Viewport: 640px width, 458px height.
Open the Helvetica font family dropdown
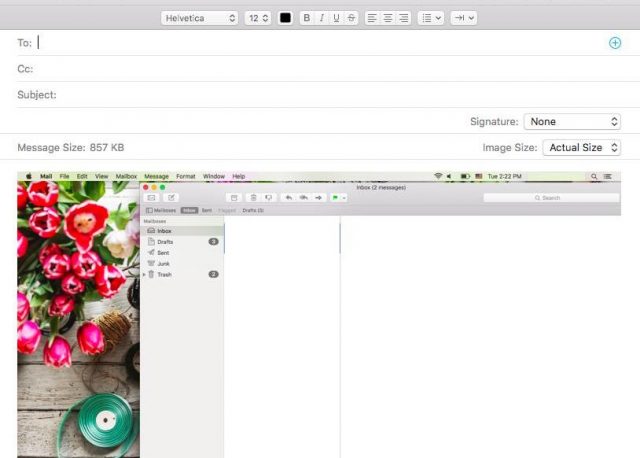point(199,18)
